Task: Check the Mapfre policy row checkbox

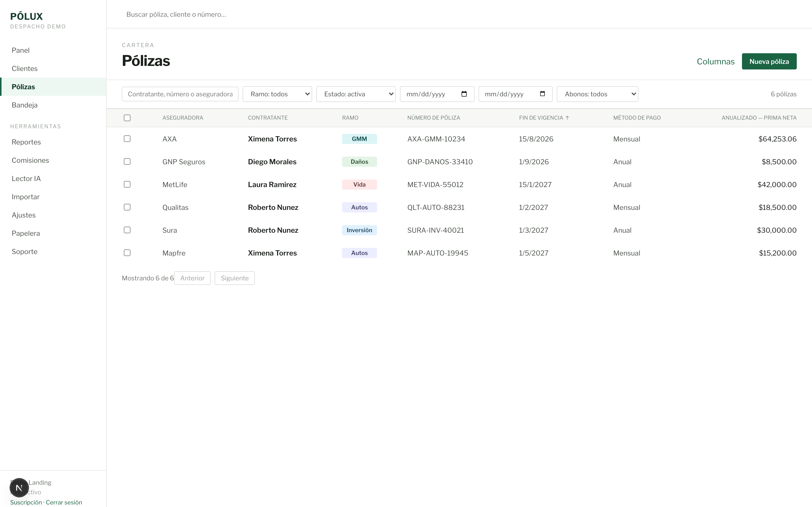Action: [127, 252]
